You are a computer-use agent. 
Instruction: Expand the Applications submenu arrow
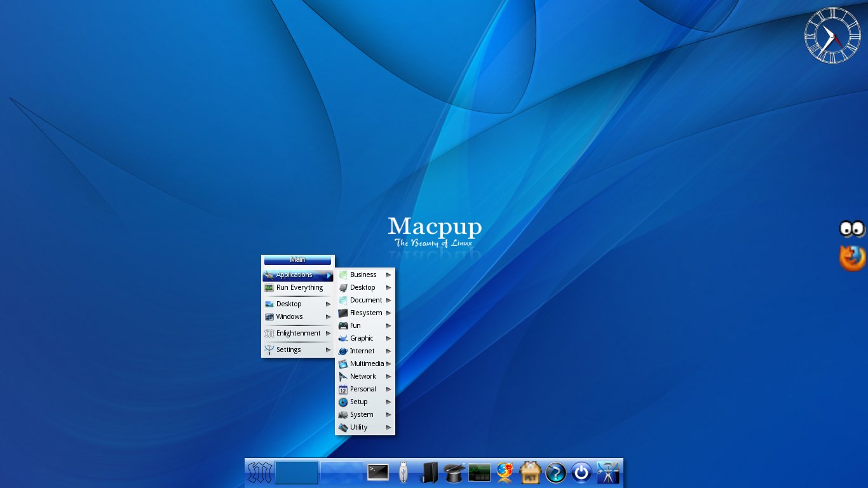point(329,275)
